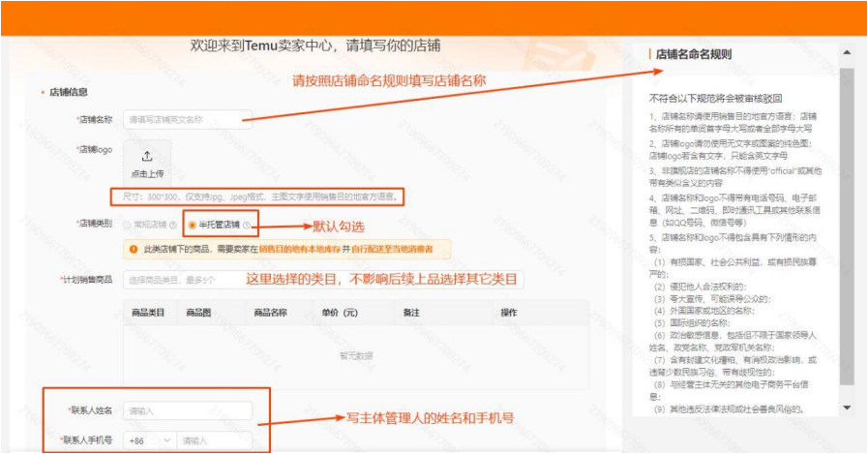This screenshot has width=868, height=454.
Task: Click the 点击上传 logo upload box
Action: (147, 163)
